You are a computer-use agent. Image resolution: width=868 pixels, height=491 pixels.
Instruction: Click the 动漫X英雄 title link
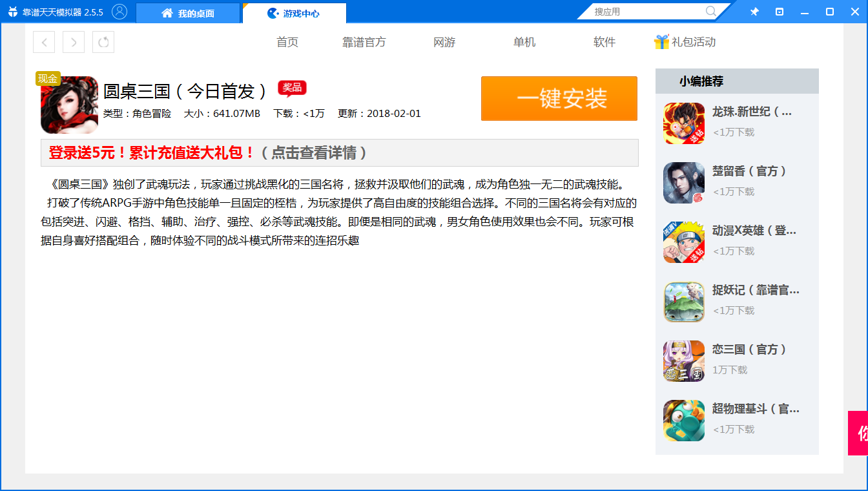(x=754, y=231)
